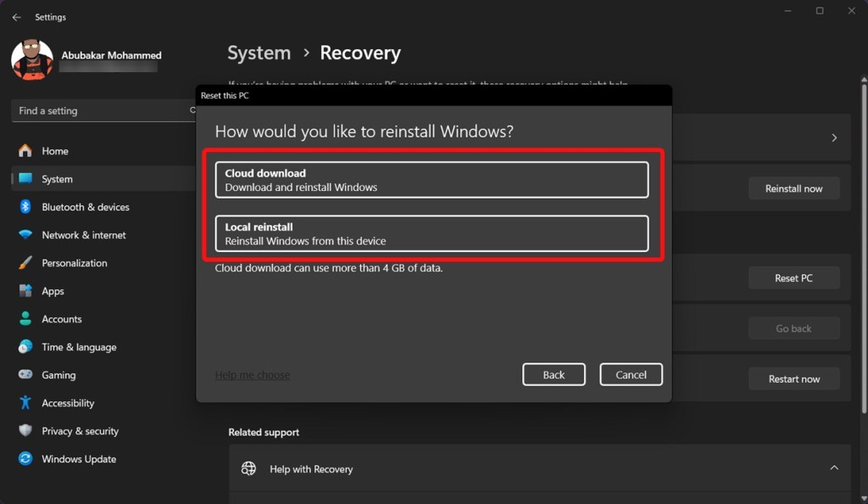Click the Back button in dialog
Image resolution: width=868 pixels, height=504 pixels.
point(554,374)
